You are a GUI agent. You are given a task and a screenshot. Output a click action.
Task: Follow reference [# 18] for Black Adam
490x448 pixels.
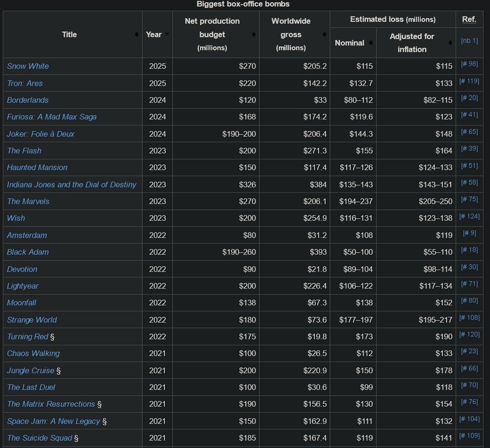[470, 250]
